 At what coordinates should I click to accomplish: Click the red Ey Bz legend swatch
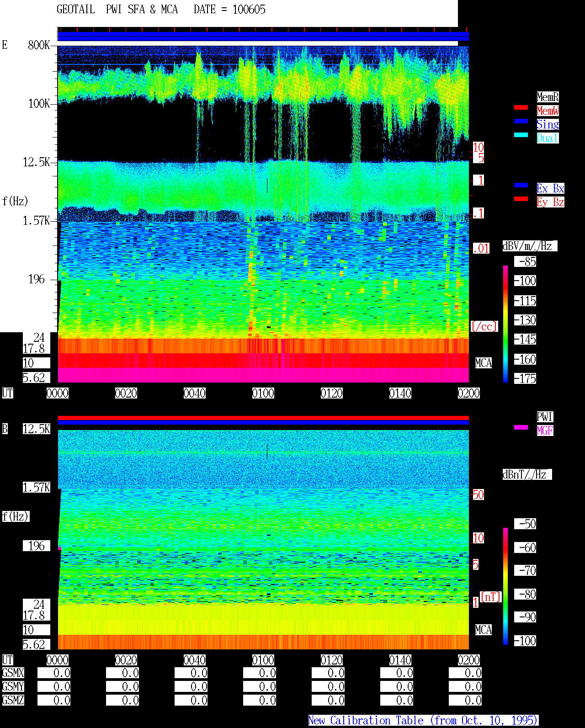521,199
